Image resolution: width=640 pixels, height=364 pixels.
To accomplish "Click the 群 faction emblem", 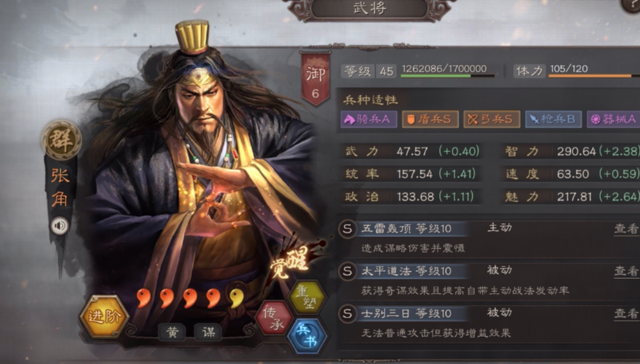I will click(62, 140).
